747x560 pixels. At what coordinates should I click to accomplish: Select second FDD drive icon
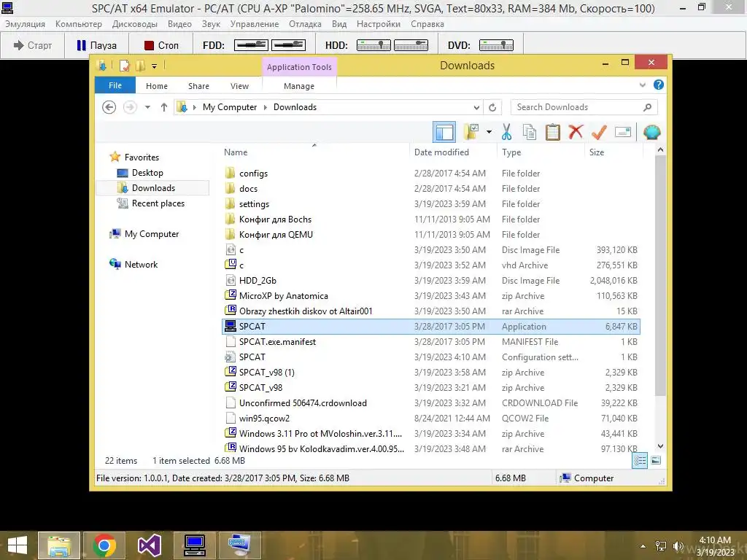[288, 45]
